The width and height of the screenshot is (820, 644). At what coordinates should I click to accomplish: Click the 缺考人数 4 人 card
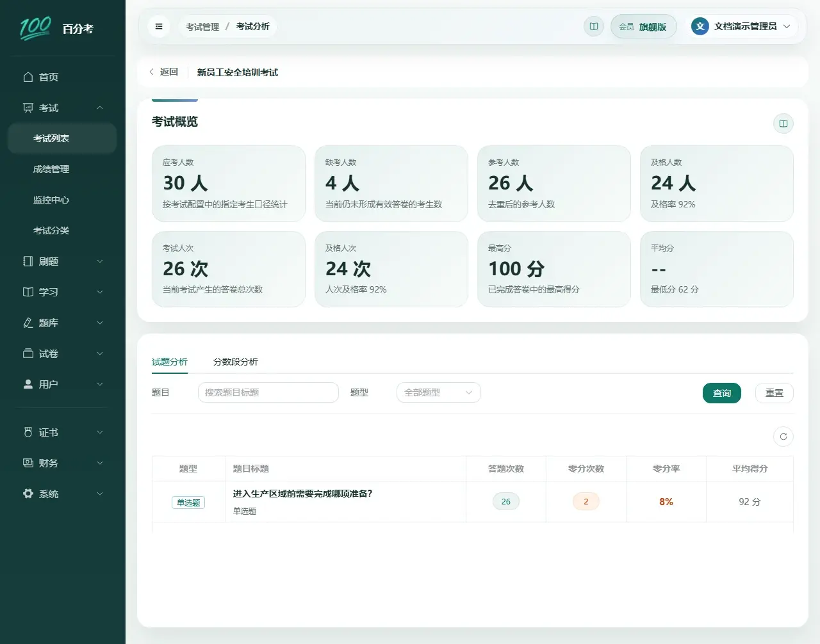pos(391,184)
